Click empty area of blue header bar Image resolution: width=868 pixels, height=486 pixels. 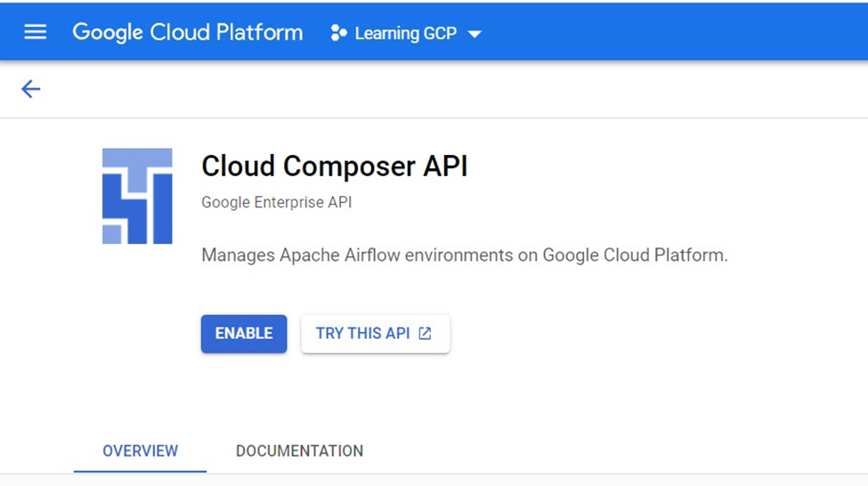[x=677, y=33]
